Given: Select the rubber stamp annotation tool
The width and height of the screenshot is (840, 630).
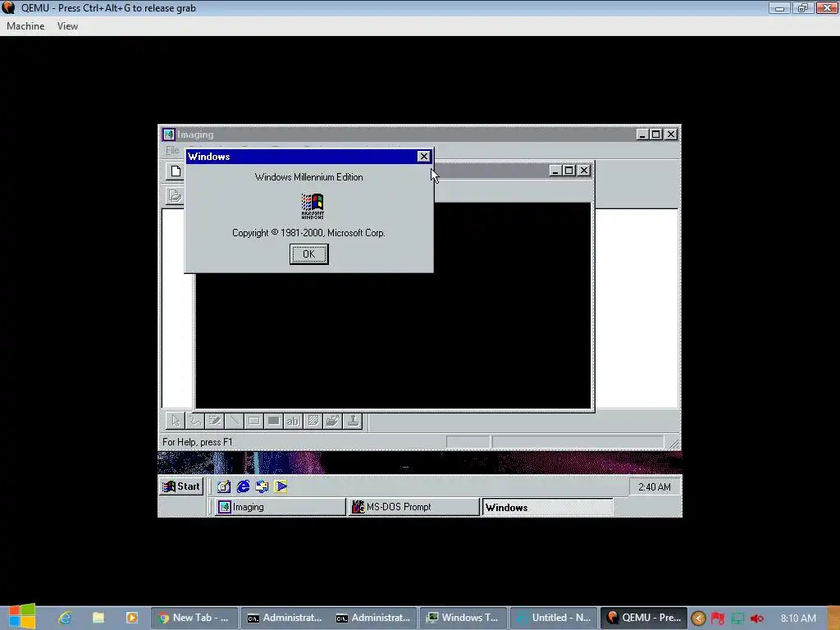Looking at the screenshot, I should coord(353,421).
